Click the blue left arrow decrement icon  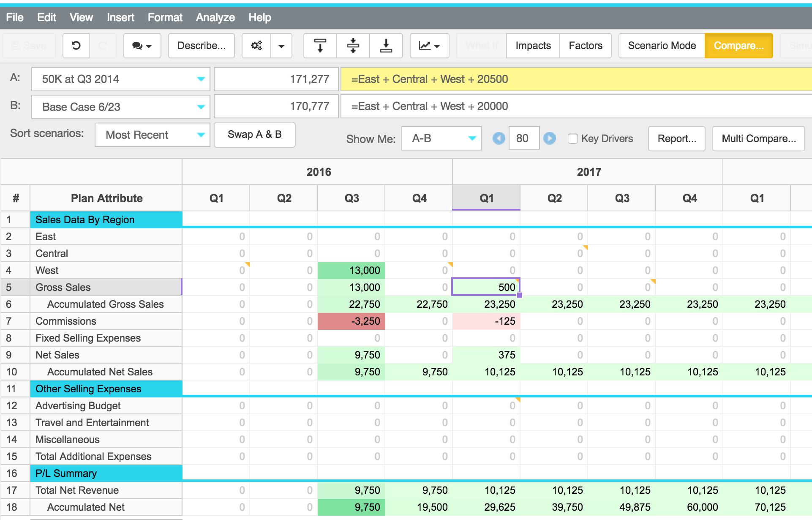pos(499,138)
